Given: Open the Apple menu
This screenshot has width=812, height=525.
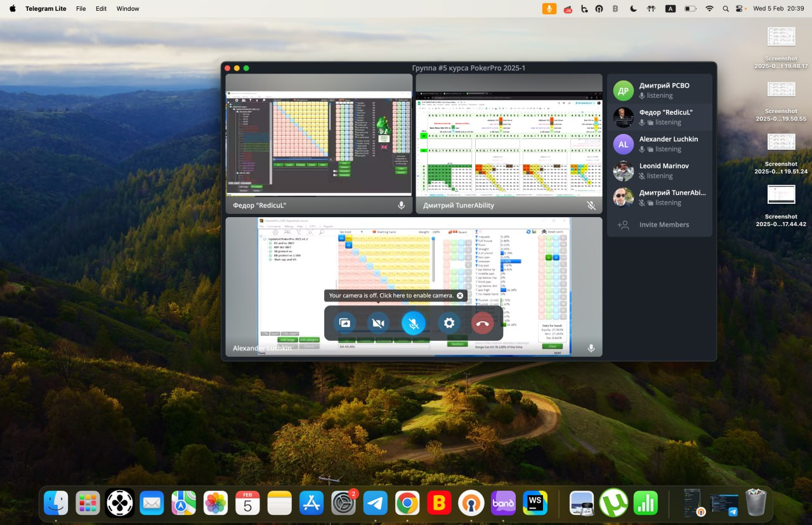Looking at the screenshot, I should [12, 9].
